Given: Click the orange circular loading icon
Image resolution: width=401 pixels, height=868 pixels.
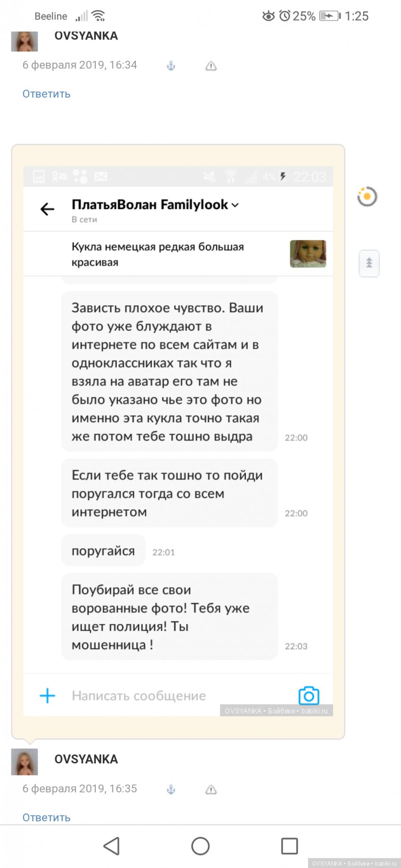Looking at the screenshot, I should 367,197.
